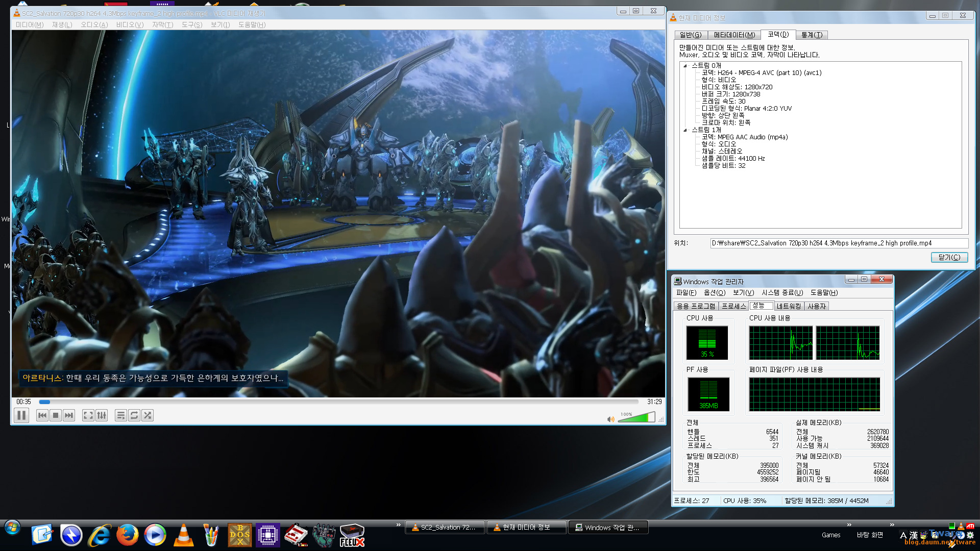This screenshot has height=551, width=980.
Task: Collapse the 스트림 1개 tree node
Action: click(685, 130)
